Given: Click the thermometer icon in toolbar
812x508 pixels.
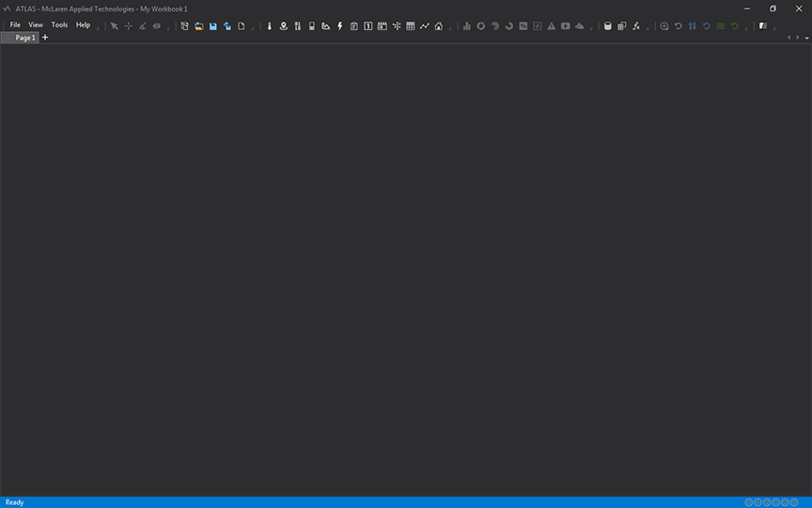Looking at the screenshot, I should pyautogui.click(x=269, y=25).
